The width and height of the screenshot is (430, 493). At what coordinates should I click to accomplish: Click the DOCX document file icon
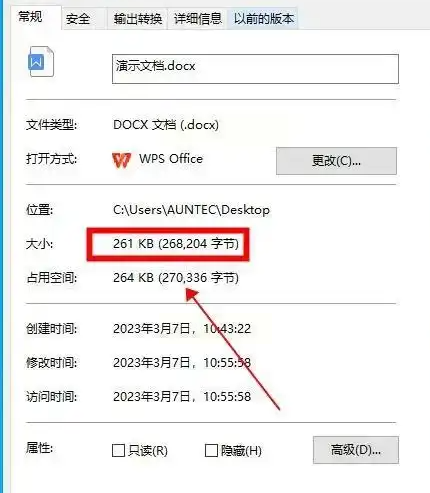[x=41, y=62]
